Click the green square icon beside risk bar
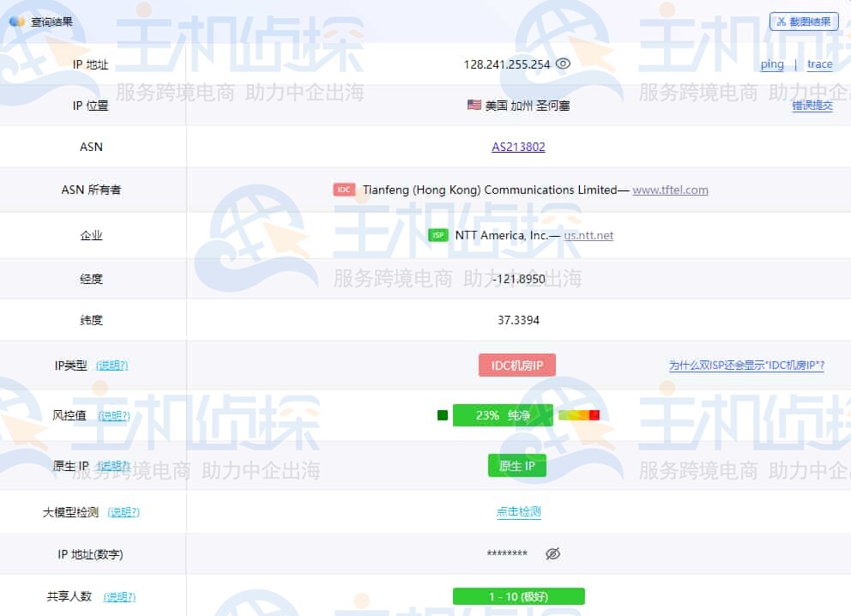Screen dimensions: 851x616 [443, 414]
